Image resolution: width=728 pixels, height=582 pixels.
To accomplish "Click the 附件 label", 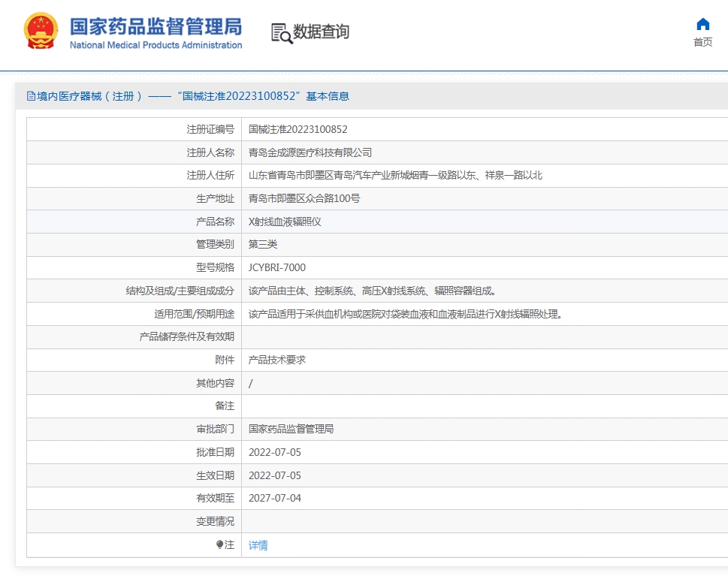I will click(225, 360).
